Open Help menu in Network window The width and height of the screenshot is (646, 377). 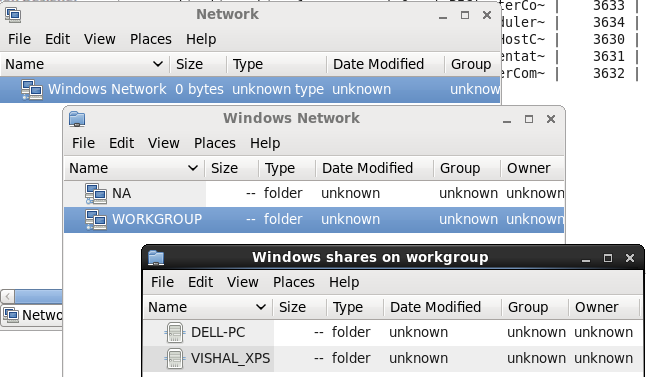coord(201,39)
